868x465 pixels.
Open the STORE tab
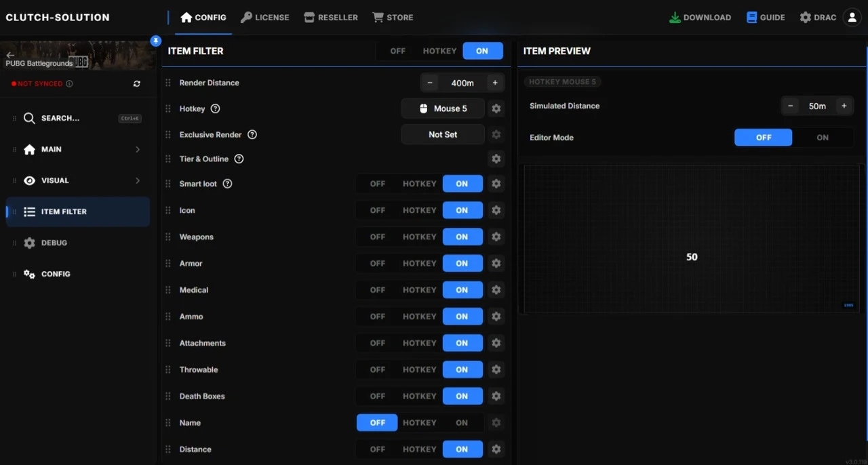(x=393, y=18)
